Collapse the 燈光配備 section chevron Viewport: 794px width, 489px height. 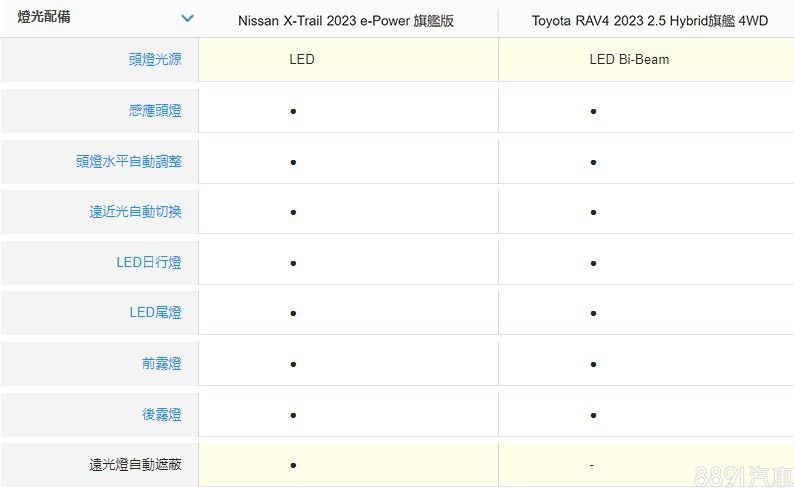pyautogui.click(x=186, y=18)
